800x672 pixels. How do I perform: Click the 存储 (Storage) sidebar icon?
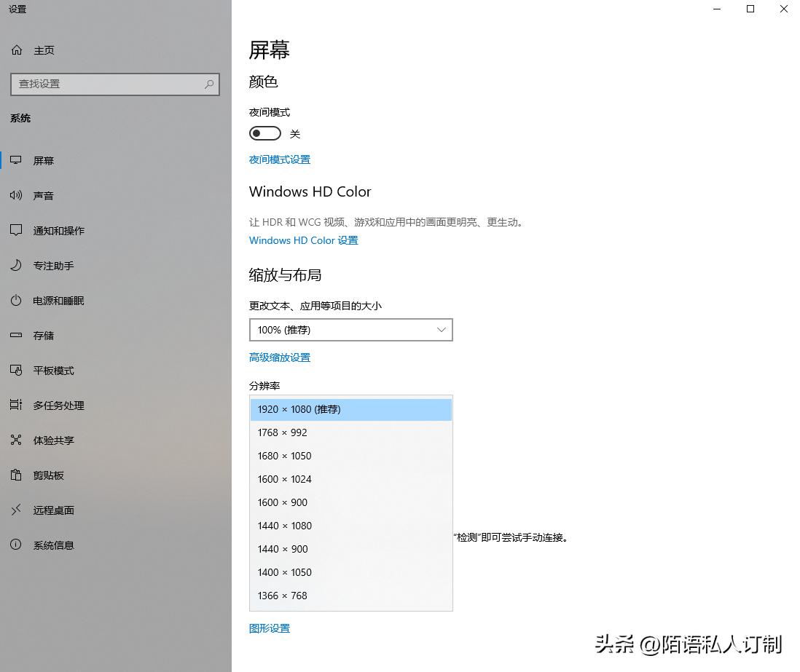[x=16, y=335]
